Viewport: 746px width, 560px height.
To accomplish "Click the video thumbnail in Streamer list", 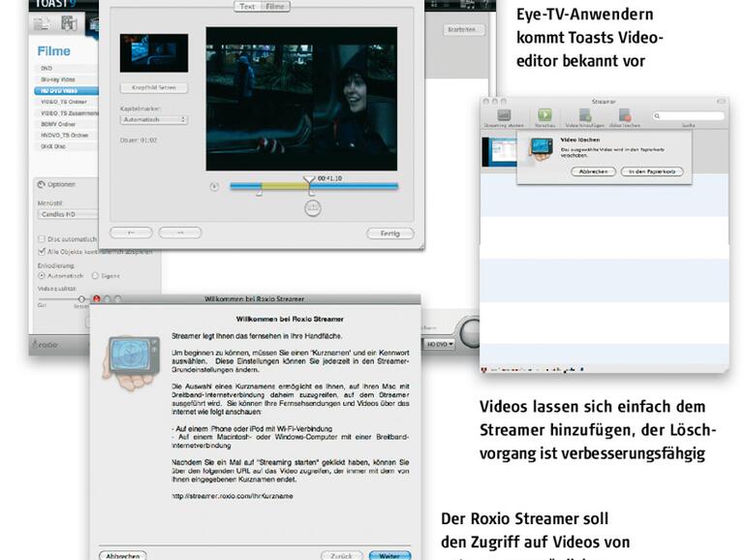I will 499,152.
